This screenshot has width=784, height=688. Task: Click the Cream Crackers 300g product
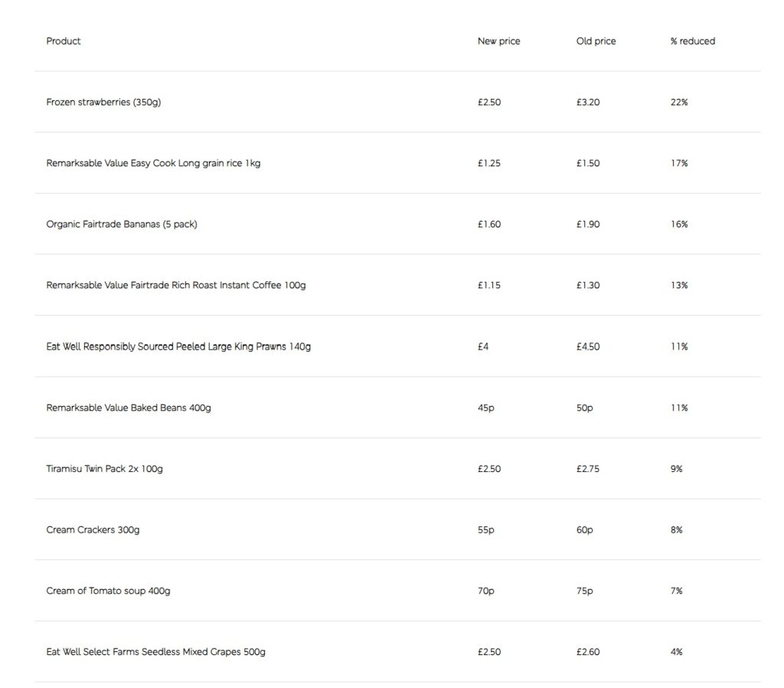point(93,530)
